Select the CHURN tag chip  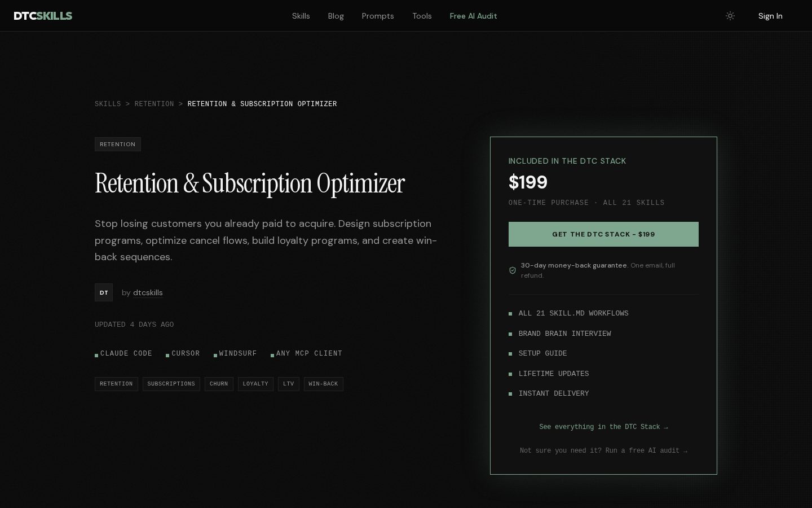tap(219, 384)
